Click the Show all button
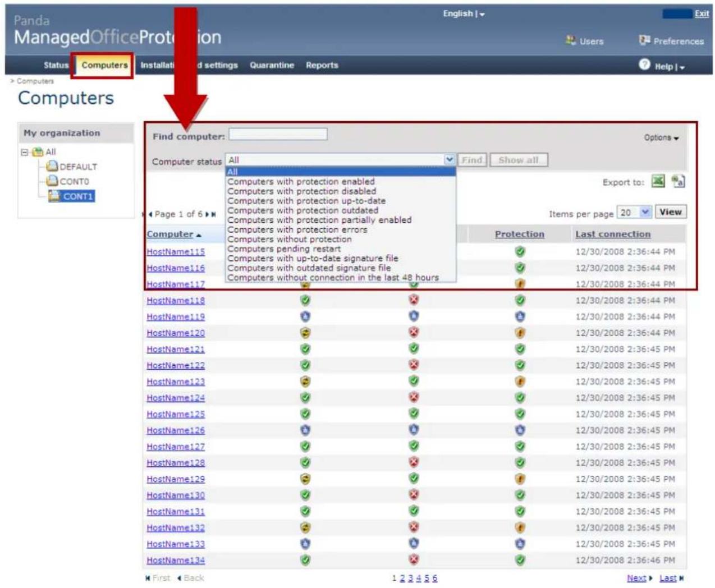 click(519, 160)
